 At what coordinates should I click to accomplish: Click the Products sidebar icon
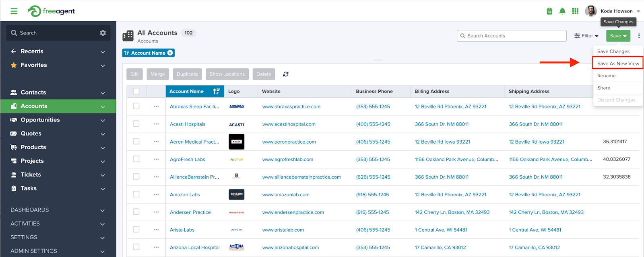14,147
